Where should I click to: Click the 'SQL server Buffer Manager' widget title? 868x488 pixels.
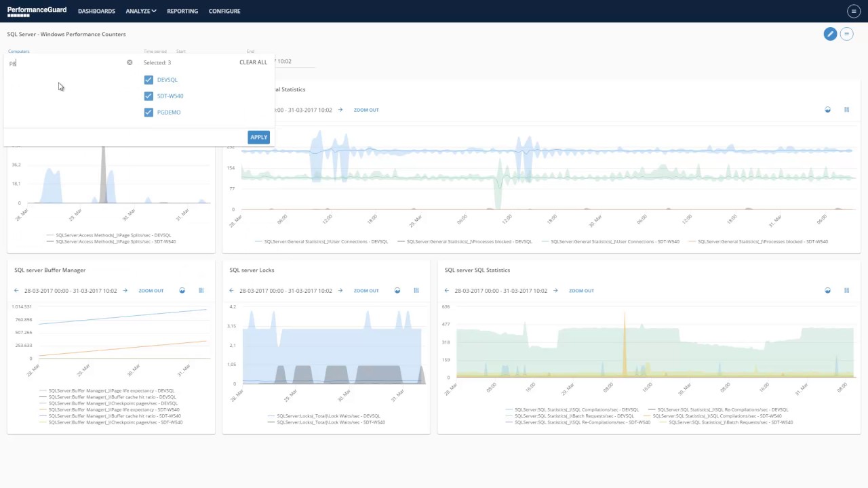pyautogui.click(x=50, y=270)
